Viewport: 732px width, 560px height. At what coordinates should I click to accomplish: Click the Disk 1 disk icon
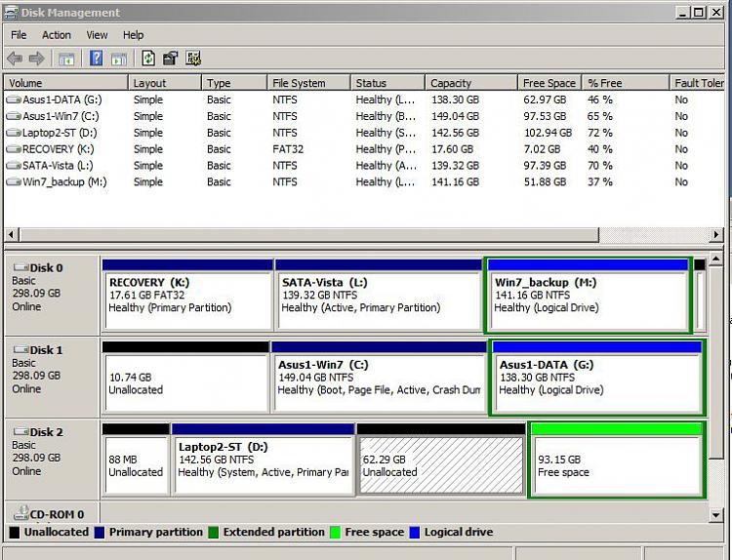[20, 349]
